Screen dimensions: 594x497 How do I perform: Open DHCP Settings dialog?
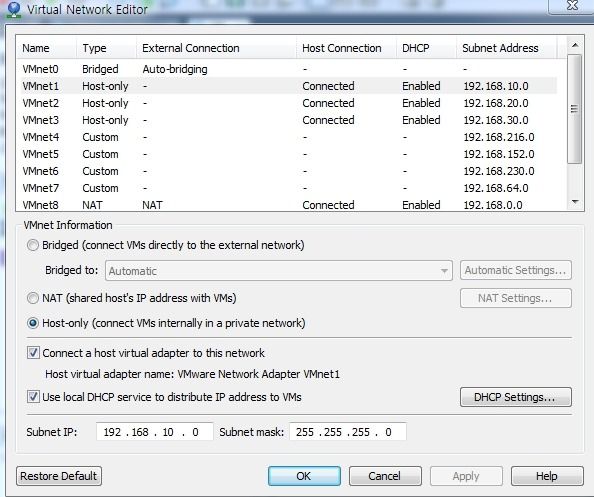pos(516,397)
